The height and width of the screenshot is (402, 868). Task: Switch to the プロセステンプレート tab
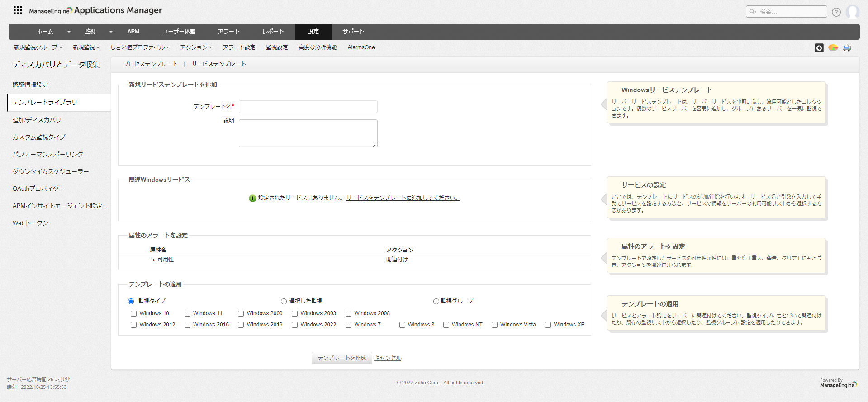click(x=150, y=64)
